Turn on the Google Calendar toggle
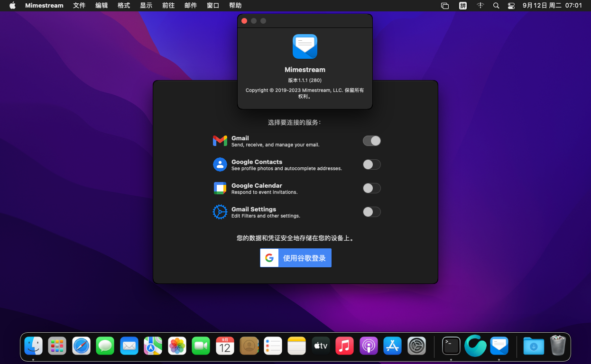Image resolution: width=591 pixels, height=364 pixels. coord(372,188)
